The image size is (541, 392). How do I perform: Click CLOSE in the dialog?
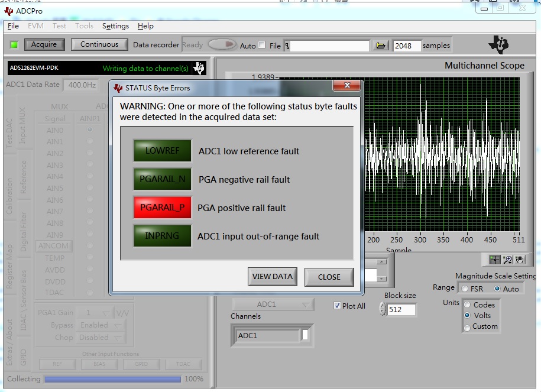(329, 277)
